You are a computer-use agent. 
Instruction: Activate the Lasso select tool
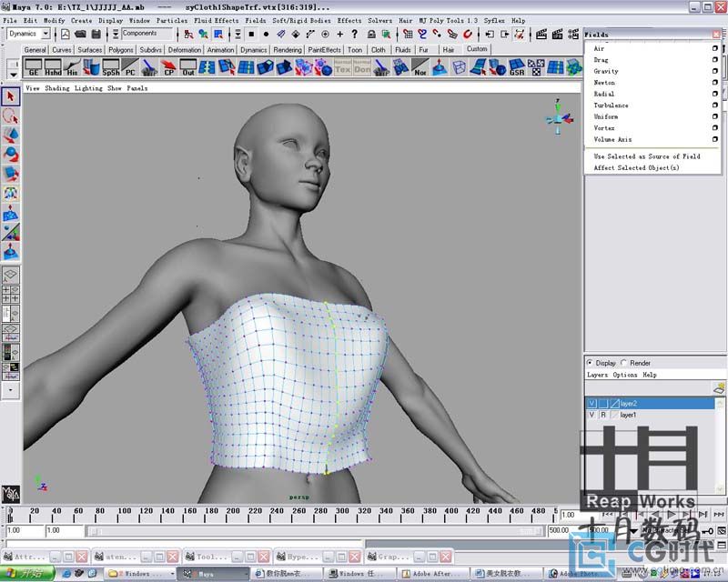[x=11, y=116]
